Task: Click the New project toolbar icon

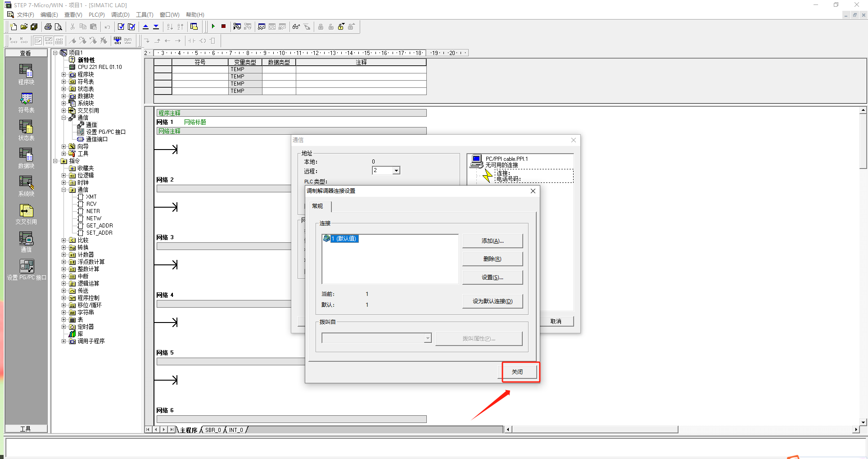Action: pos(14,27)
